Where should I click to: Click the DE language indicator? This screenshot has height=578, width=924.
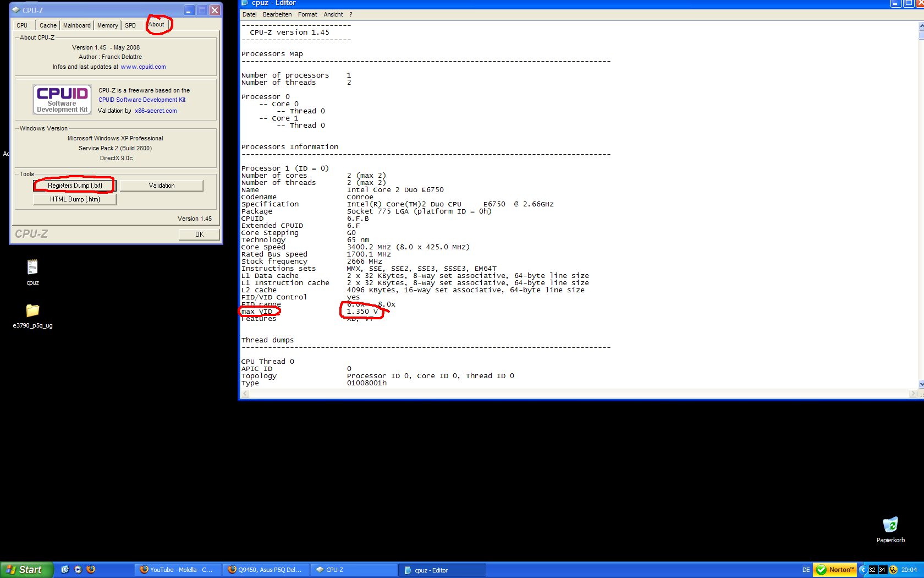806,570
